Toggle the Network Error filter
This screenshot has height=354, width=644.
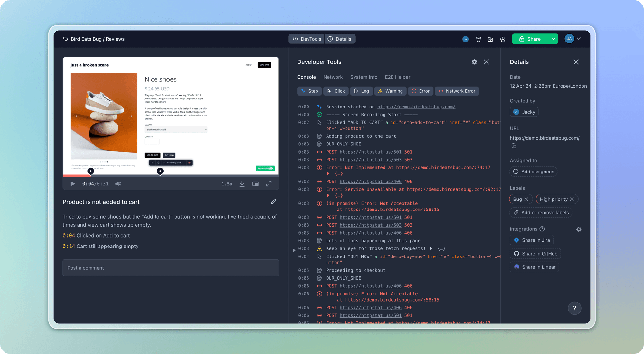[x=457, y=91]
